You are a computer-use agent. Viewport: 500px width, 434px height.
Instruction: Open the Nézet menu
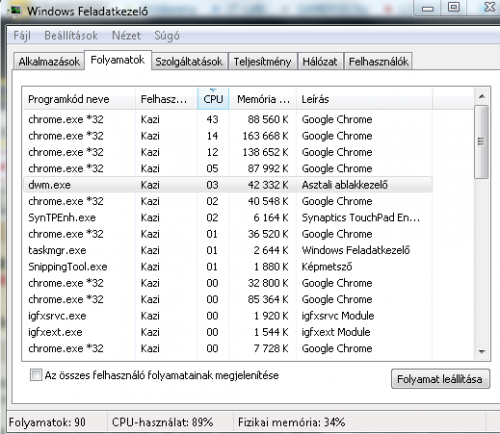(x=126, y=35)
